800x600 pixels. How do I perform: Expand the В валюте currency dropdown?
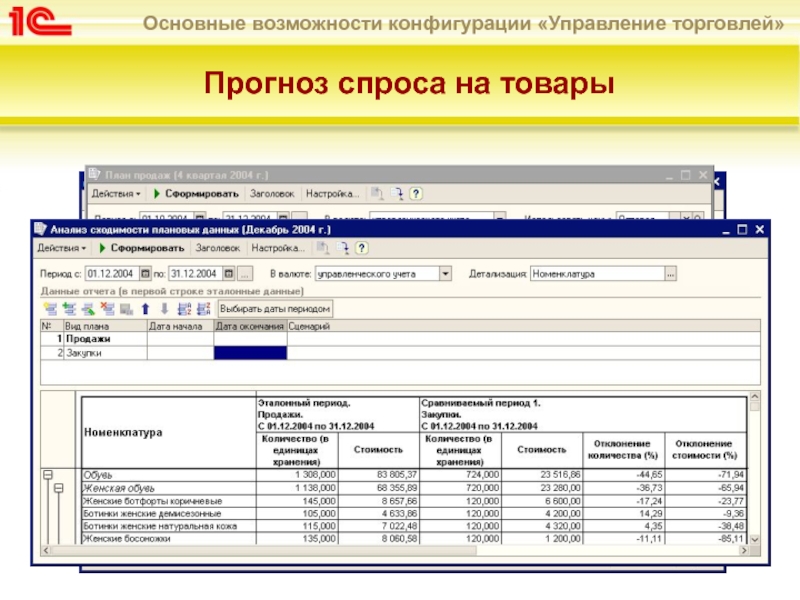point(446,272)
